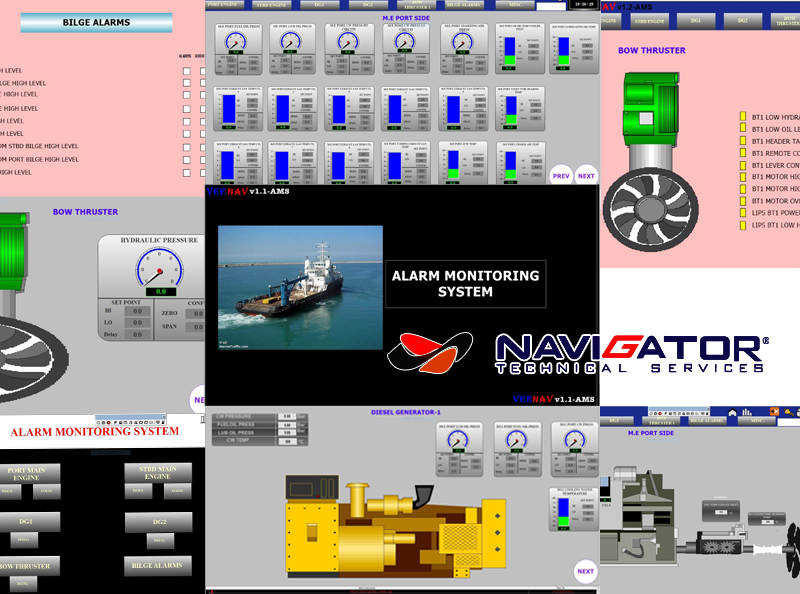Check the last bilge High Level checkbox
The height and width of the screenshot is (594, 800).
pyautogui.click(x=186, y=172)
